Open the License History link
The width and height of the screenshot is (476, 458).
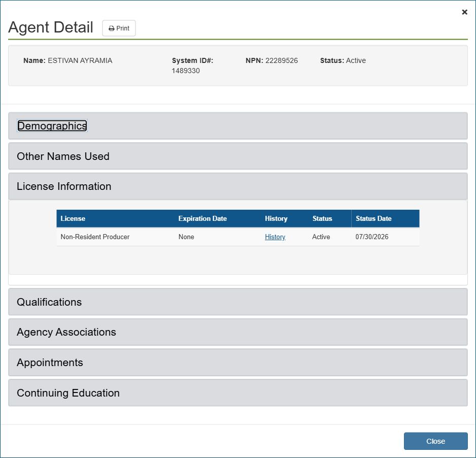(x=275, y=237)
